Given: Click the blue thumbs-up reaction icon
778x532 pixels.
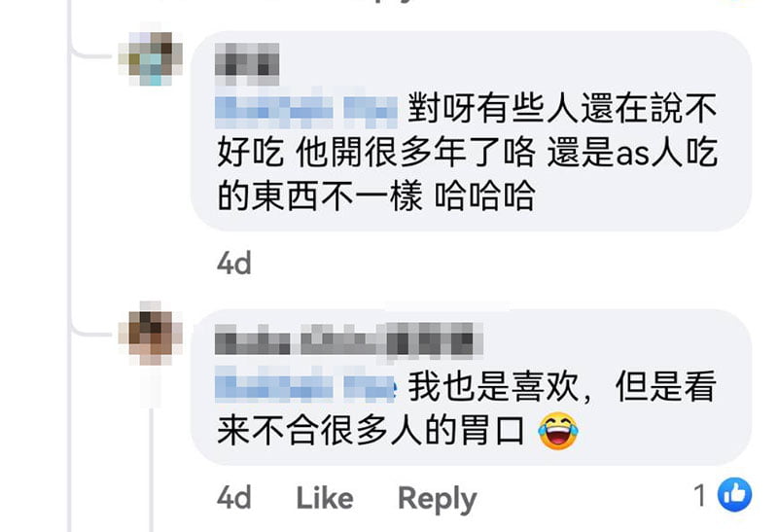Looking at the screenshot, I should click(734, 494).
